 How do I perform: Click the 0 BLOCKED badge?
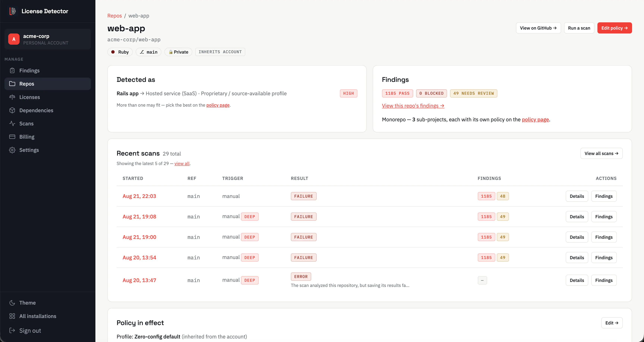click(431, 93)
